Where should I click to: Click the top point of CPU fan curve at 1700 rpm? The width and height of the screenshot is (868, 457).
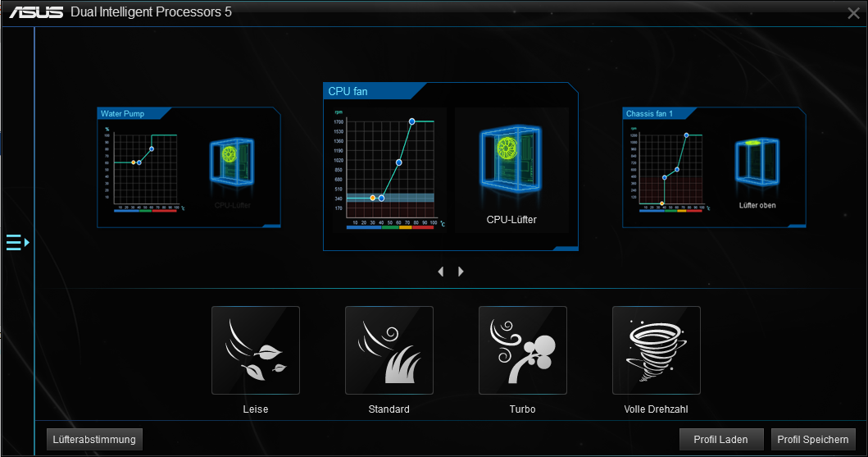[411, 121]
